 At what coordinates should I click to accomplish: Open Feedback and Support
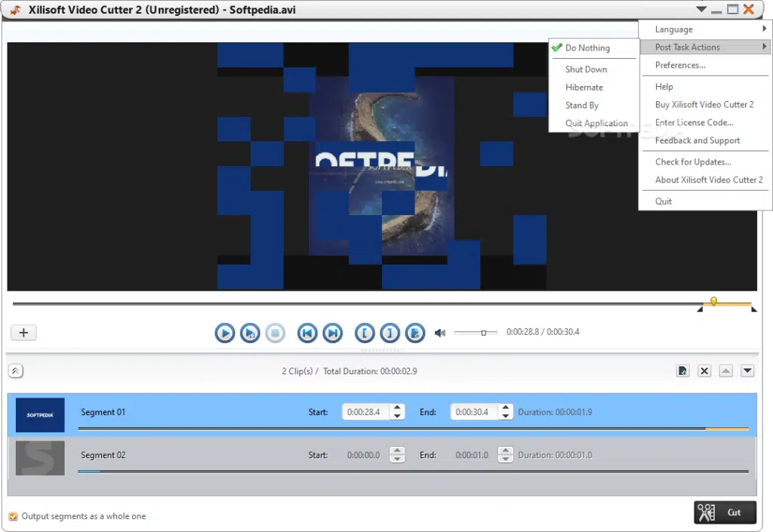(x=706, y=140)
